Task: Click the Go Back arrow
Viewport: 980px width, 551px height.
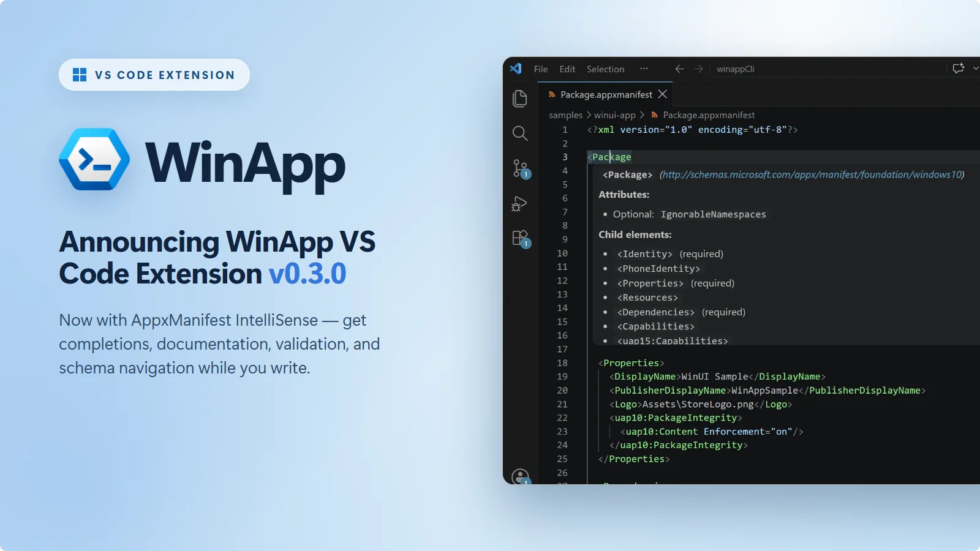Action: click(x=679, y=69)
